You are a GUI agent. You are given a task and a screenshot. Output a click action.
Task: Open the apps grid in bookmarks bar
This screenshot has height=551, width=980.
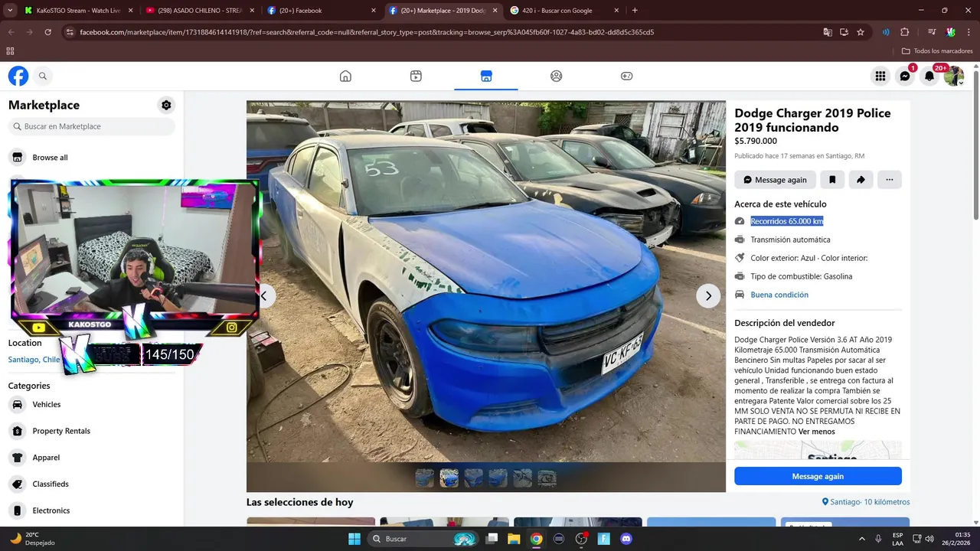[x=10, y=51]
